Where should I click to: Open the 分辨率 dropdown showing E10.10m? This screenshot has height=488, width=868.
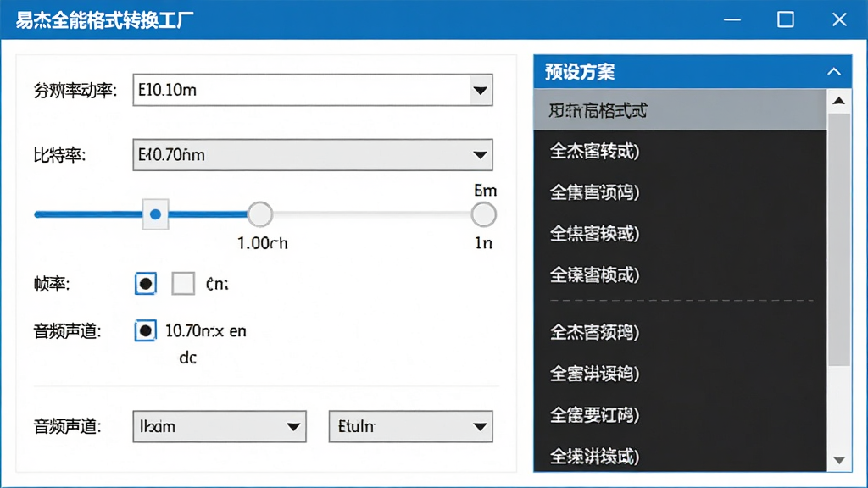click(x=313, y=90)
